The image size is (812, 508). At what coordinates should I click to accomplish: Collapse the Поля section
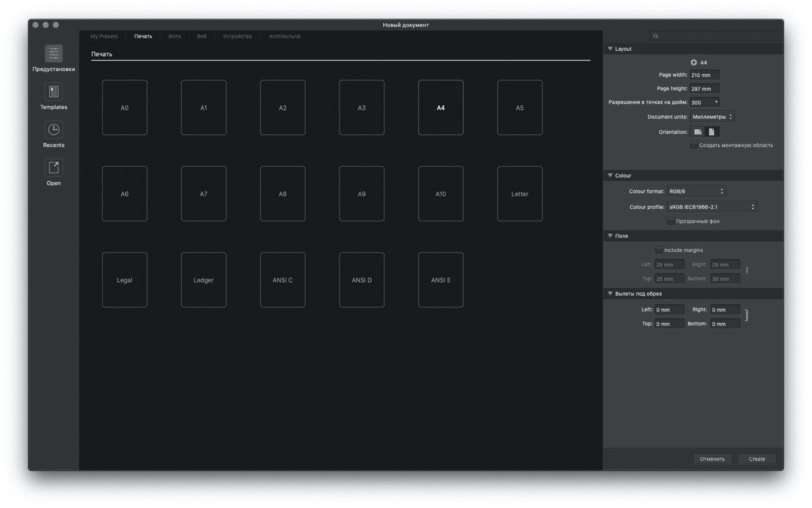coord(610,235)
